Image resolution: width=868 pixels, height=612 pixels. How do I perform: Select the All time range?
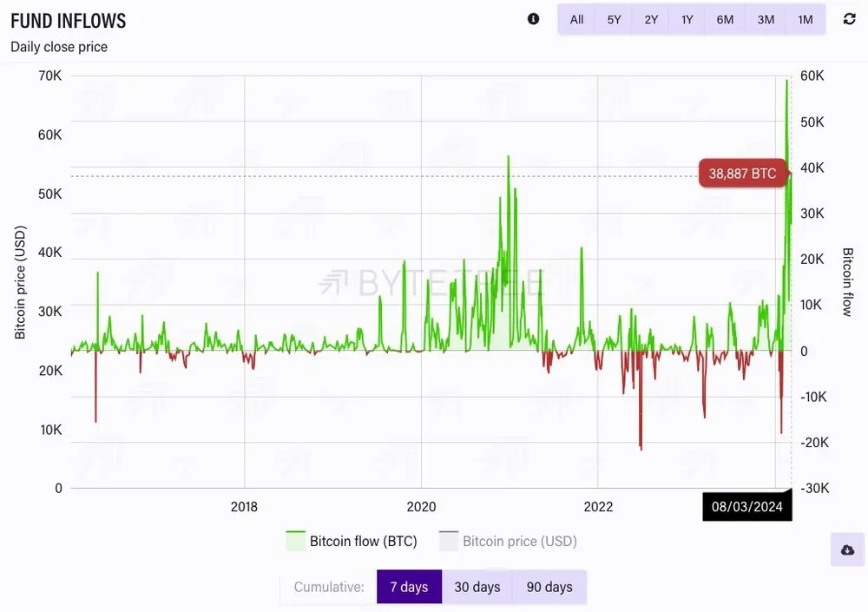click(576, 19)
